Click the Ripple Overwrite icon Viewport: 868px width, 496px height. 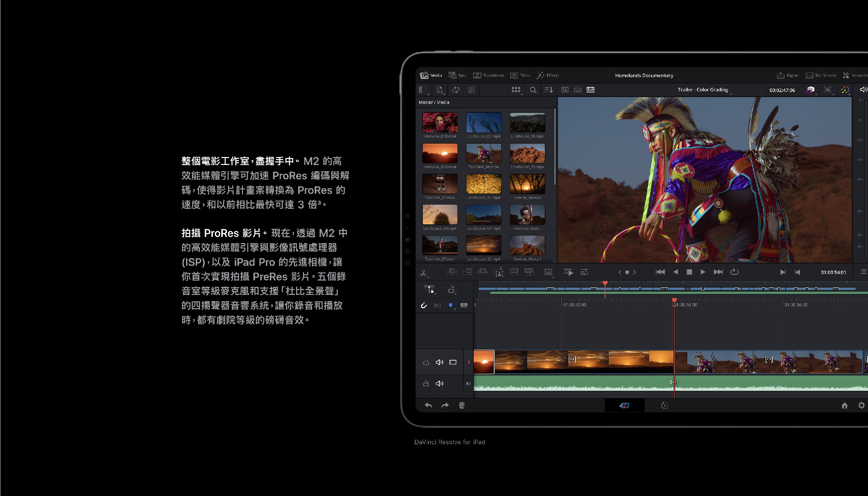pos(483,272)
